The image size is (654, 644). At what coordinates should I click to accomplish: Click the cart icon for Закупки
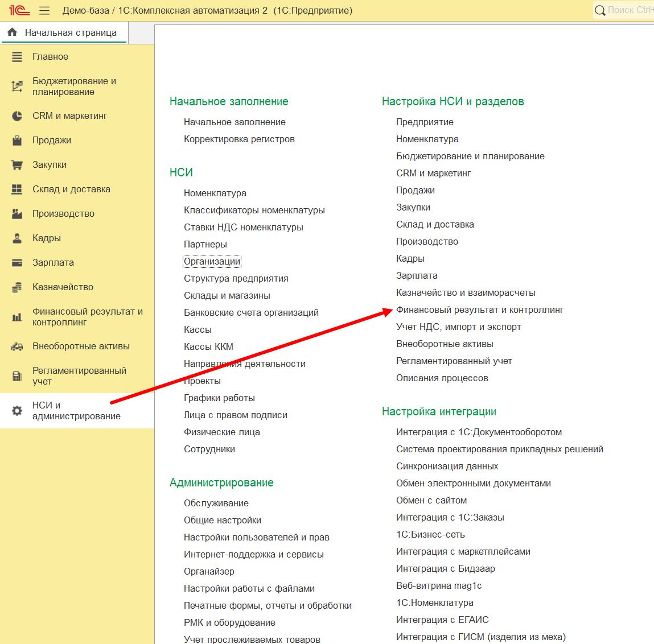(17, 165)
